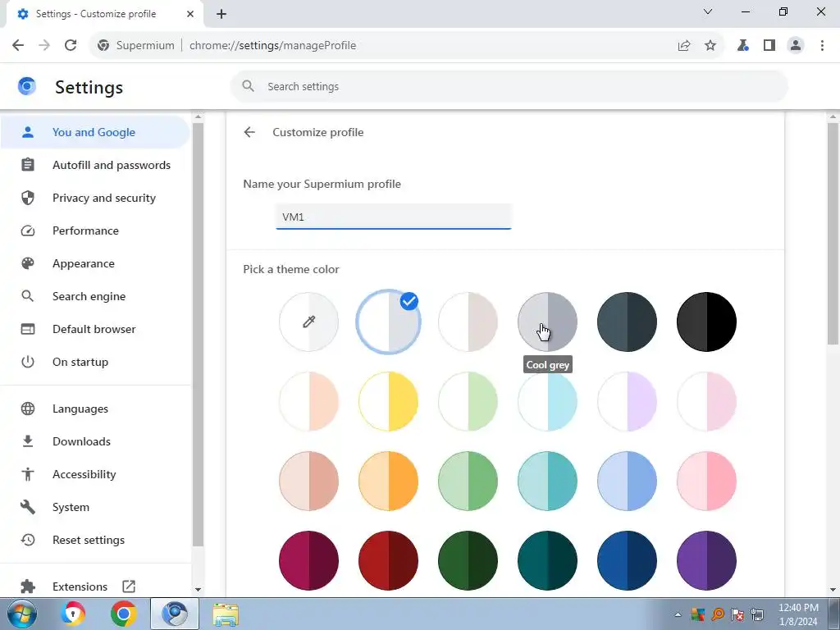Pick the periwinkle blue theme swatch

click(x=627, y=481)
